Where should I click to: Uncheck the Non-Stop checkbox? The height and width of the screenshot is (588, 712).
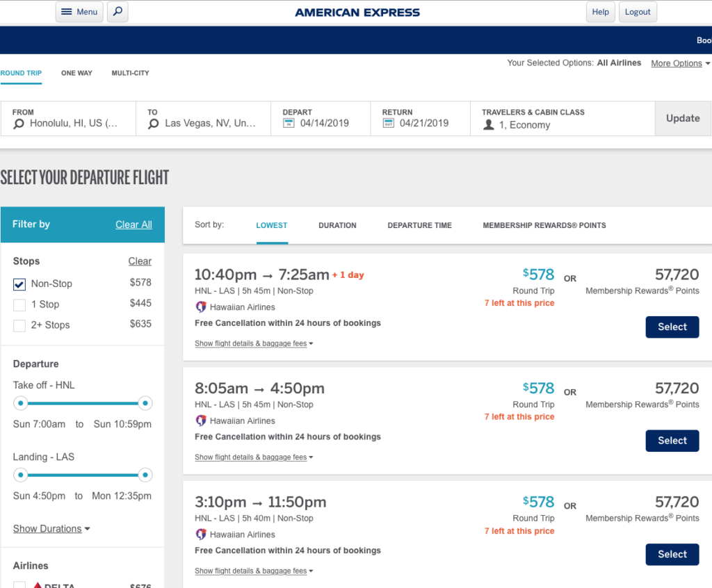pos(19,284)
